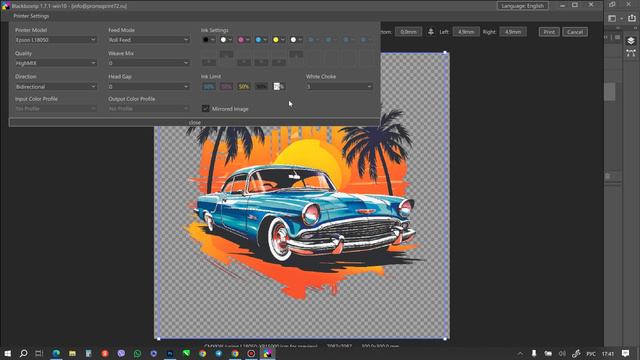
Task: Click the volume icon in system tray
Action: tap(562, 353)
